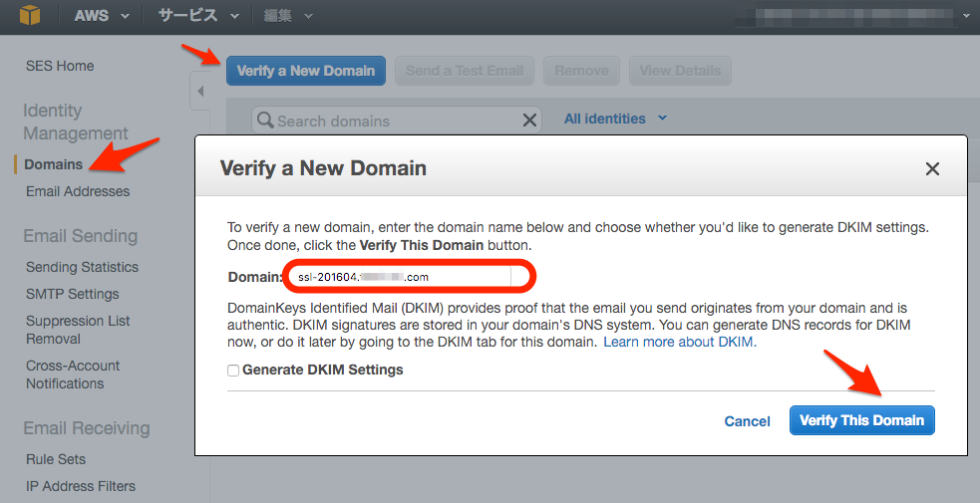Expand the サービス services menu
Viewport: 980px width, 503px height.
[199, 16]
